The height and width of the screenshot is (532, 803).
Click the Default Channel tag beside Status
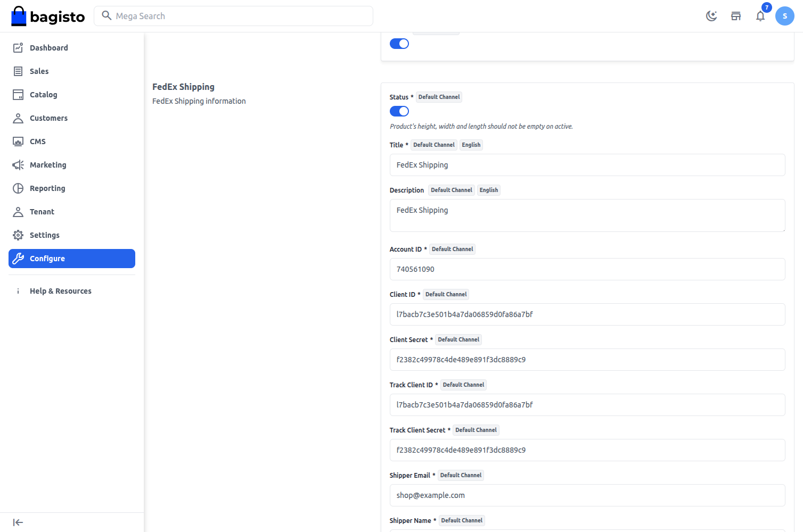(x=439, y=97)
